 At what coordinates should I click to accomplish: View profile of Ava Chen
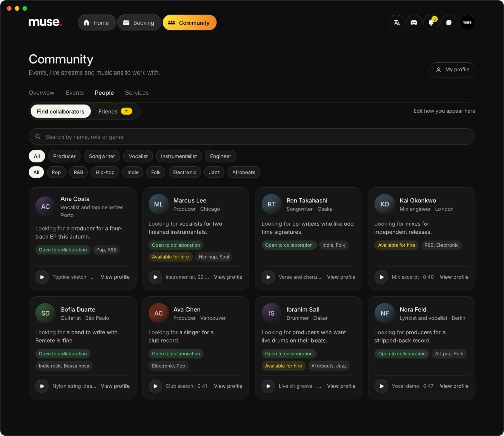click(228, 386)
